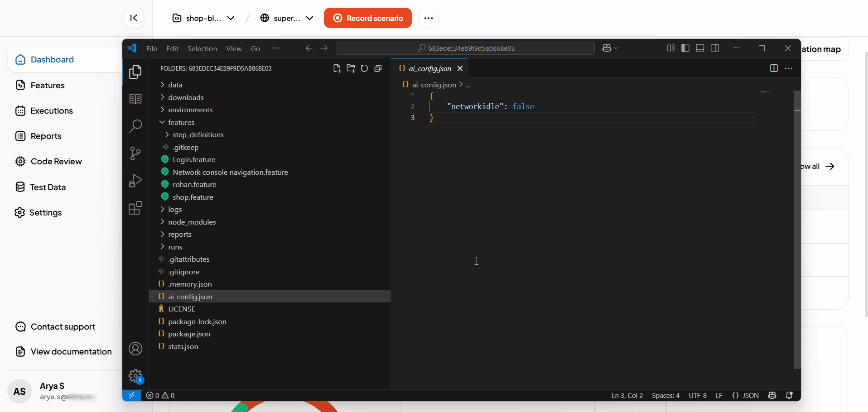
Task: Open the Search view in the activity bar
Action: [135, 126]
